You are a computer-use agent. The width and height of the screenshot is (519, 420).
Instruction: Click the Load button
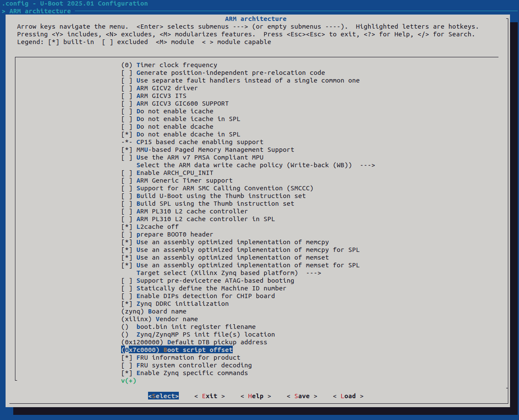(x=348, y=396)
